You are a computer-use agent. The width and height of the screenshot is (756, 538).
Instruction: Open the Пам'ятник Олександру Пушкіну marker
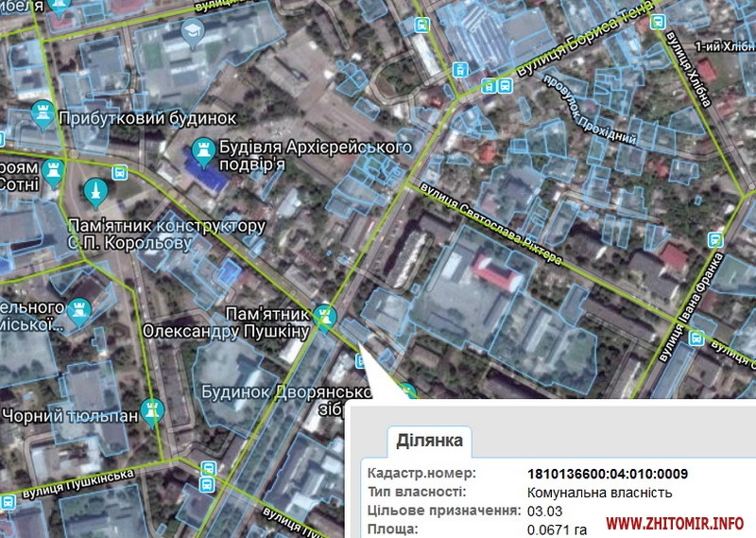[x=327, y=315]
